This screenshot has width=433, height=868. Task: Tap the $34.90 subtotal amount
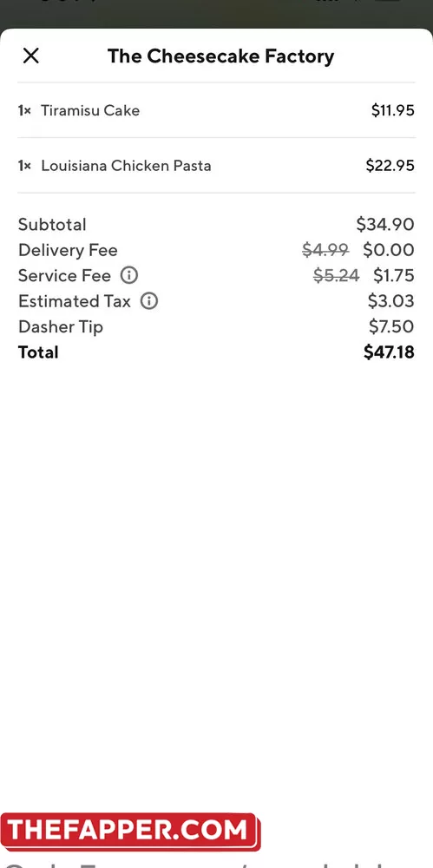(x=385, y=224)
